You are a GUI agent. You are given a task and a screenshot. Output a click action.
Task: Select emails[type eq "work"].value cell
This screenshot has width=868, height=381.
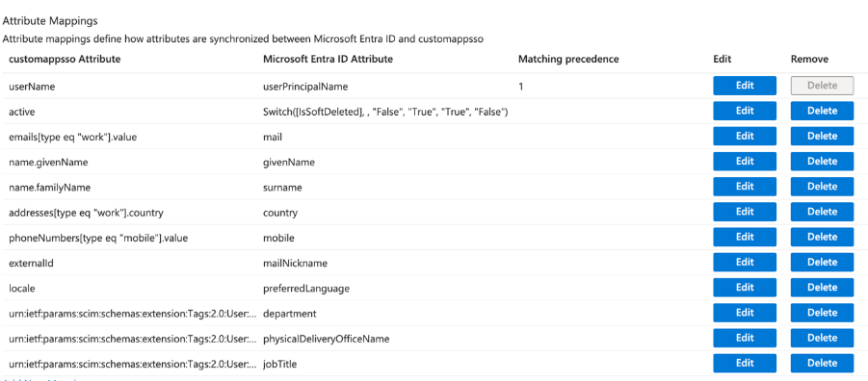[x=72, y=138]
